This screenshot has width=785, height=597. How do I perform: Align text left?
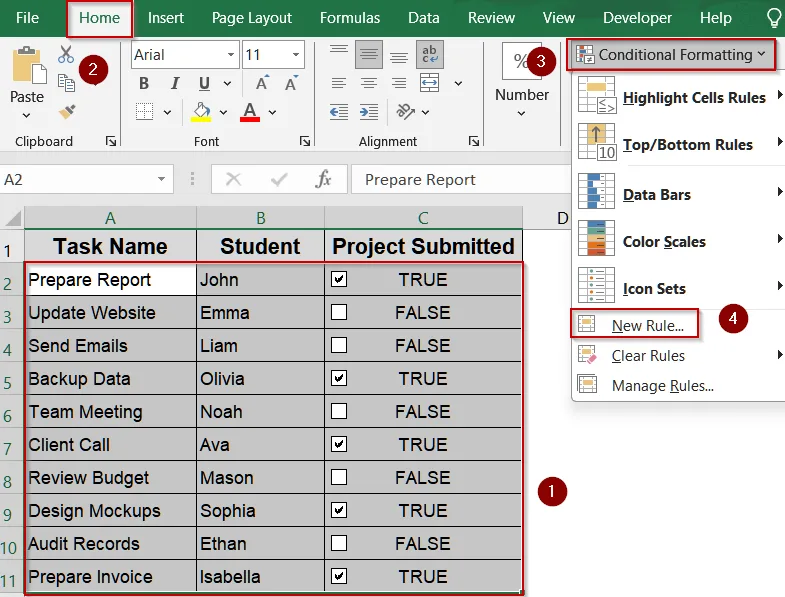click(339, 83)
